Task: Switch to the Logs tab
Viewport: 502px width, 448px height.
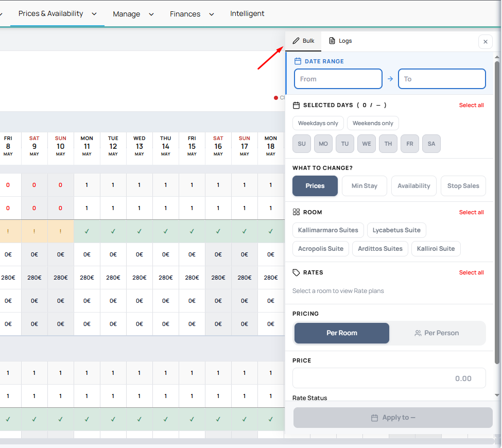Action: [340, 41]
